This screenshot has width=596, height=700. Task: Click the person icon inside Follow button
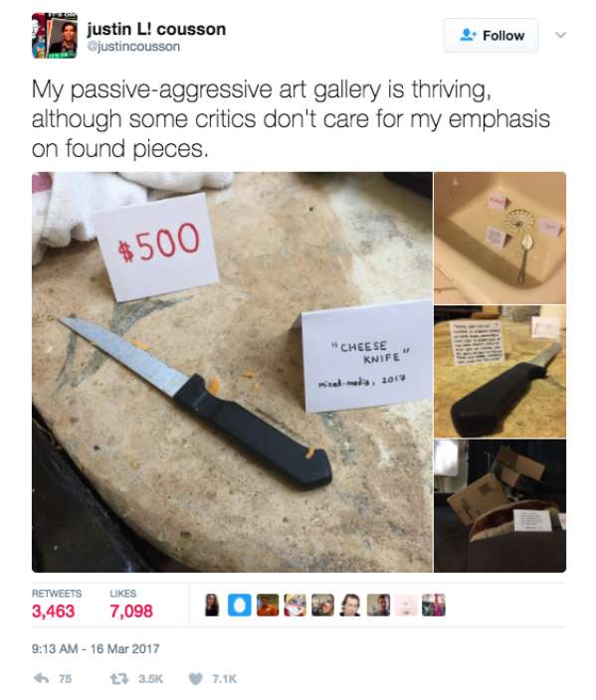(469, 35)
